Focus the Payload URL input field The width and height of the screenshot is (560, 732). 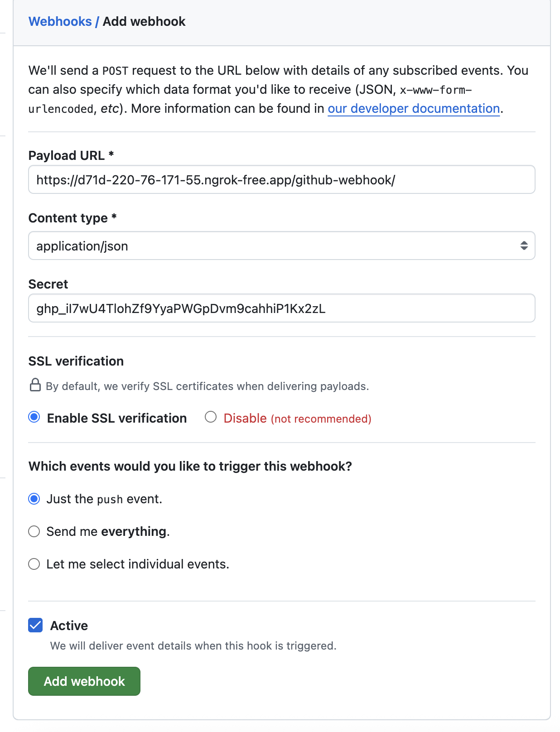point(281,179)
